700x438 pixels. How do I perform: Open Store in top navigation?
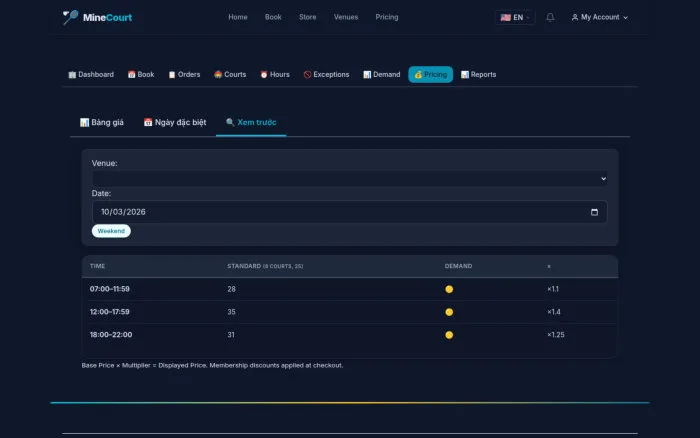coord(308,17)
